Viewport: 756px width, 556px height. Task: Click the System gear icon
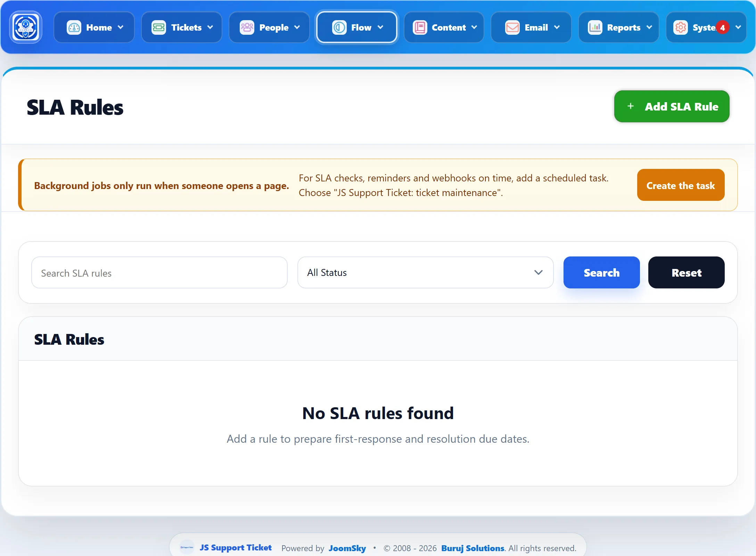click(x=680, y=27)
